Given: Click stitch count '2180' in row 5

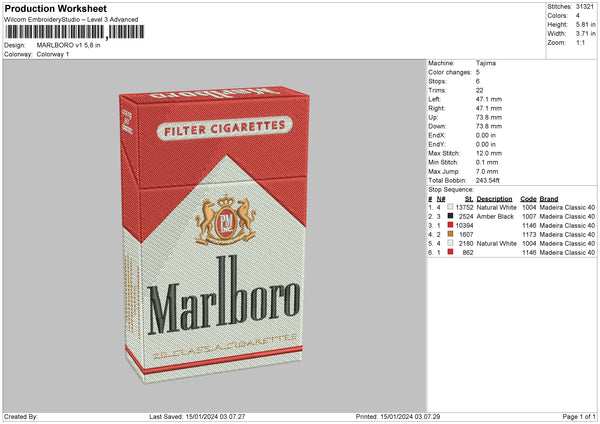Looking at the screenshot, I should point(466,243).
